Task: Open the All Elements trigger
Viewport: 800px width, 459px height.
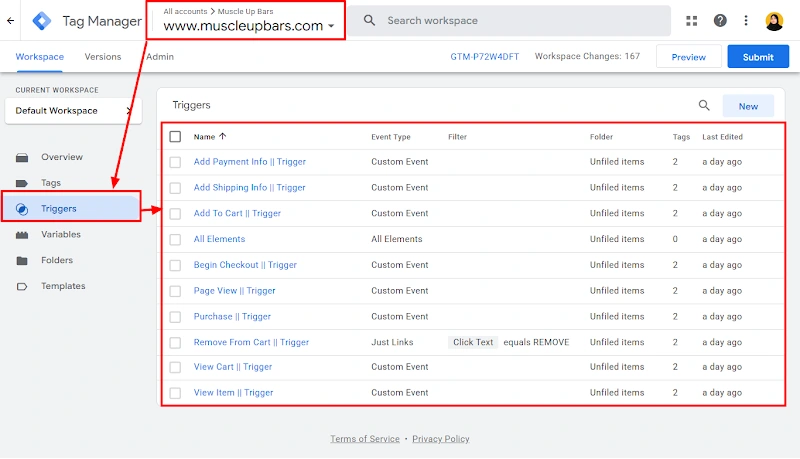Action: pos(219,239)
